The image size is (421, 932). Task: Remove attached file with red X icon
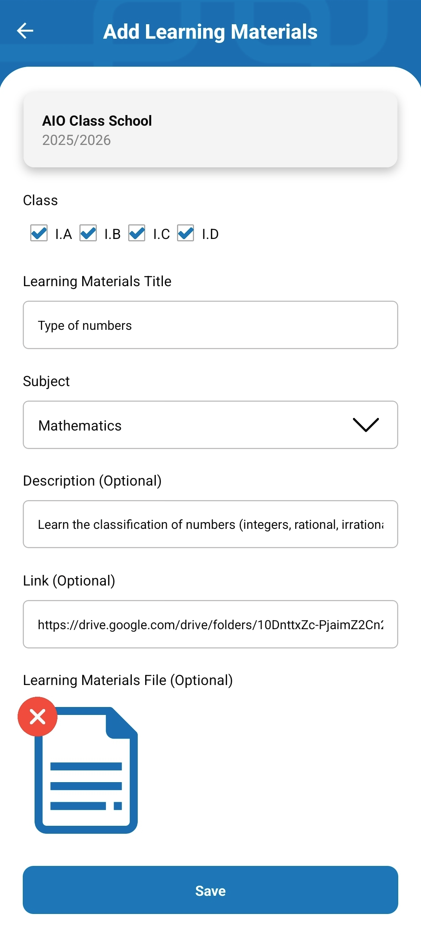pos(37,716)
